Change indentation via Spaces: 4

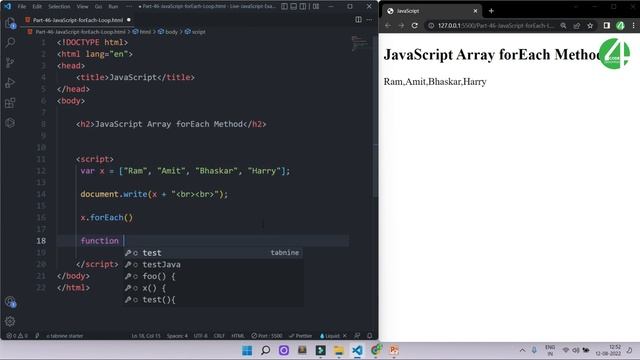pos(177,336)
